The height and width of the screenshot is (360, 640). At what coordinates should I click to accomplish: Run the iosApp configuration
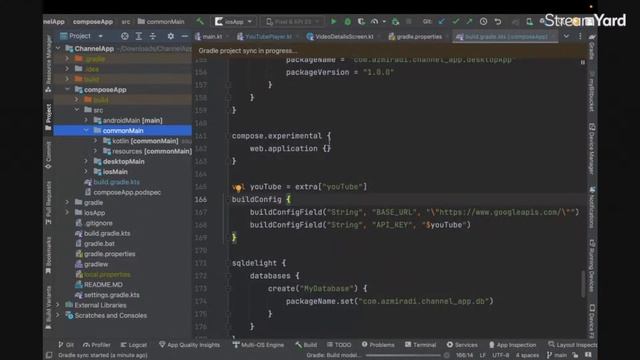click(x=333, y=21)
